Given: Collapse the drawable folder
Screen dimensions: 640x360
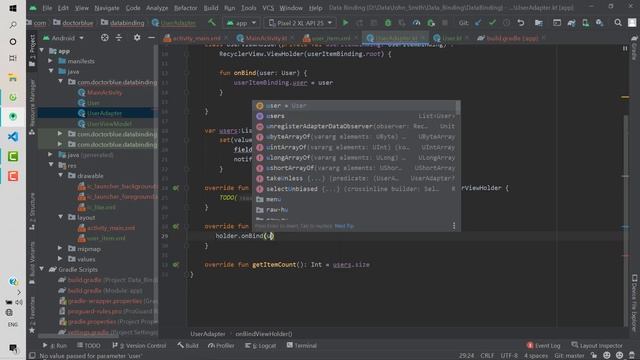Looking at the screenshot, I should point(60,176).
